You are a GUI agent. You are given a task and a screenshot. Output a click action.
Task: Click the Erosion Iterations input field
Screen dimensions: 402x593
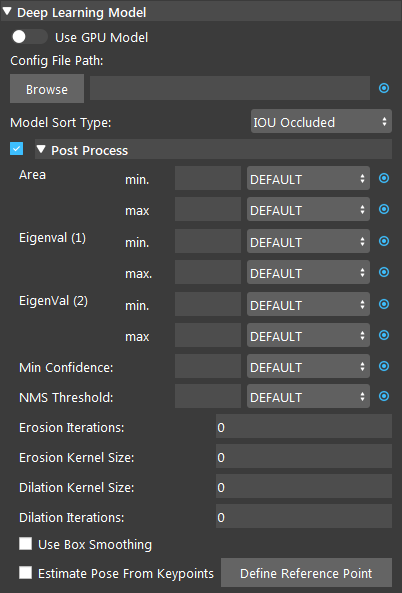pyautogui.click(x=304, y=426)
